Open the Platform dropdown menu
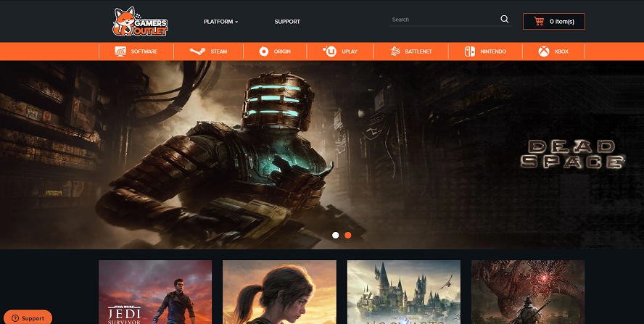644x324 pixels. [x=220, y=22]
